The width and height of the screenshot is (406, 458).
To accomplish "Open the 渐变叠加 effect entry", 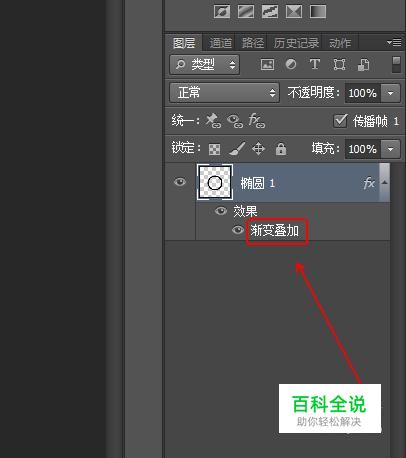I will point(275,231).
